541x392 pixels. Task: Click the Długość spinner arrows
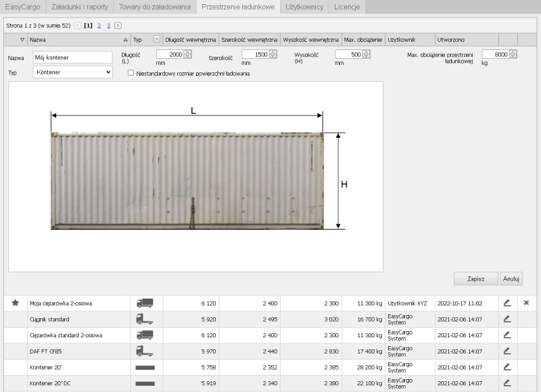coord(187,54)
